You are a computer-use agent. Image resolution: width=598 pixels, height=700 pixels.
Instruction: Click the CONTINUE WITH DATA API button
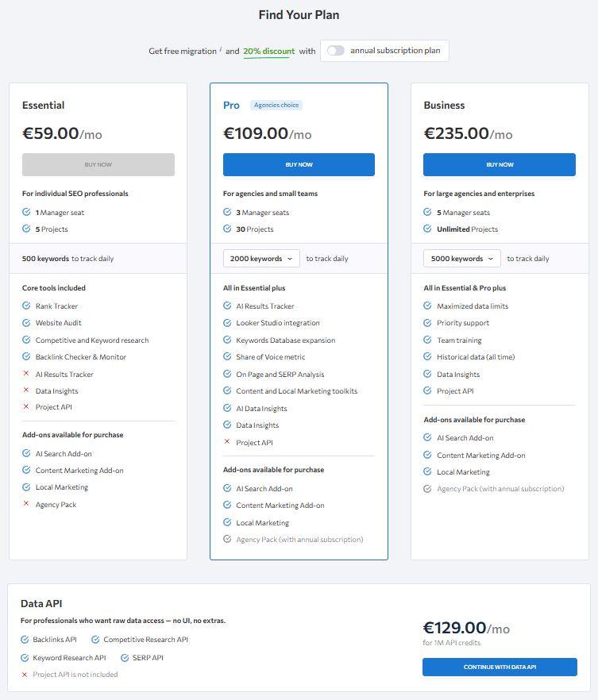[500, 667]
